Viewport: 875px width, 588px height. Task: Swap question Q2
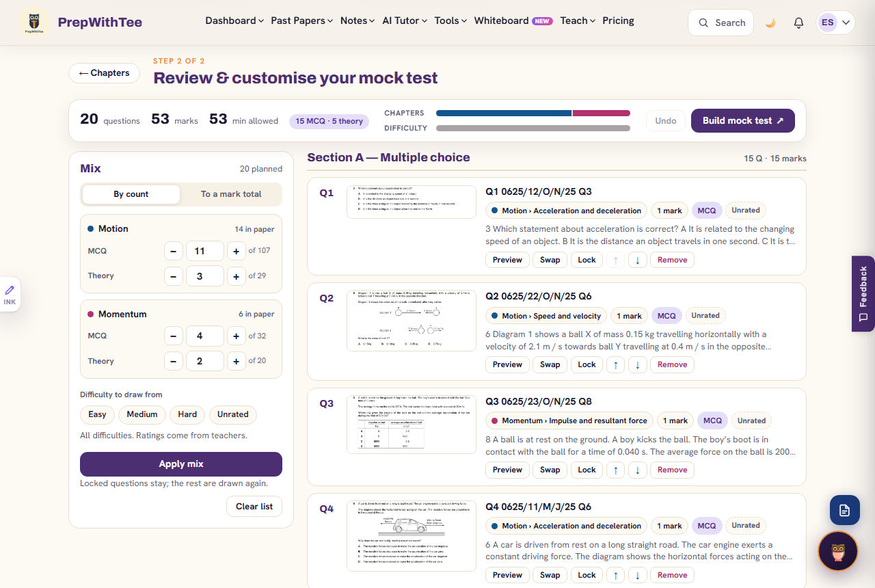tap(550, 365)
